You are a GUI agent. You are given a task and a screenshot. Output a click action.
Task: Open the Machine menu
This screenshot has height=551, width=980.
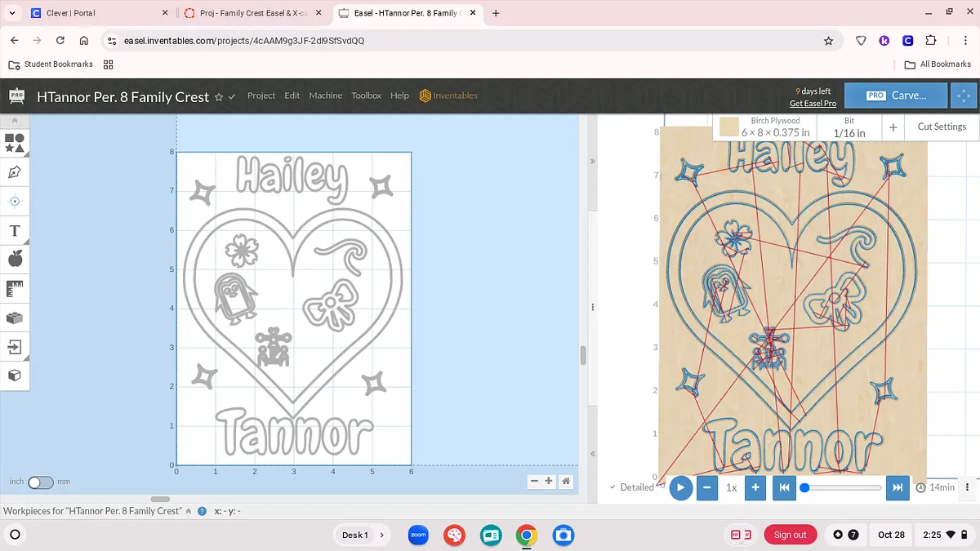(x=325, y=96)
